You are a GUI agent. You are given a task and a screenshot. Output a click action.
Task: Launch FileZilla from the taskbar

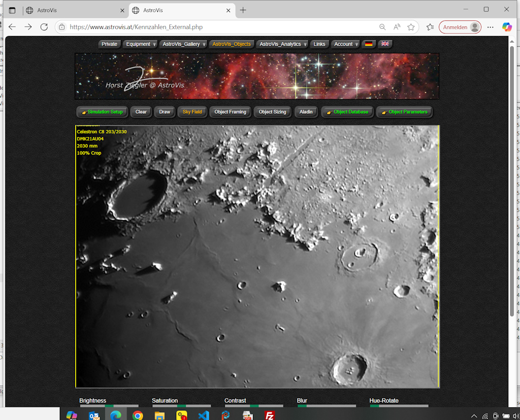click(x=270, y=415)
